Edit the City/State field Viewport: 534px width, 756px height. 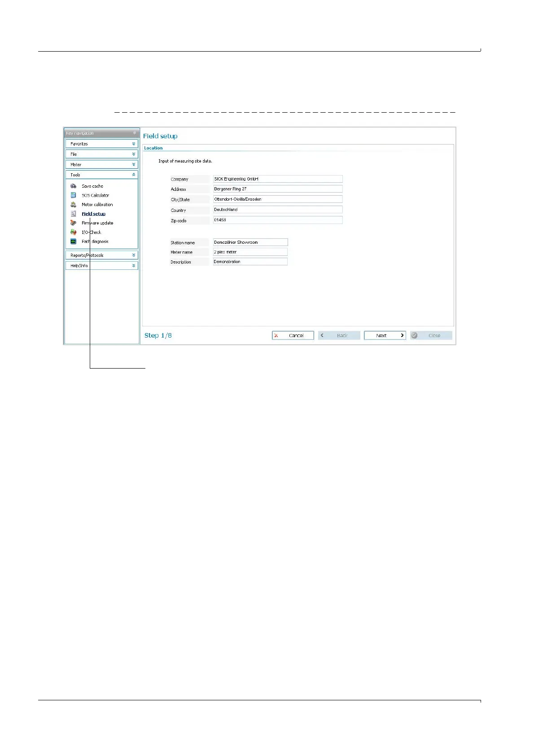click(278, 199)
